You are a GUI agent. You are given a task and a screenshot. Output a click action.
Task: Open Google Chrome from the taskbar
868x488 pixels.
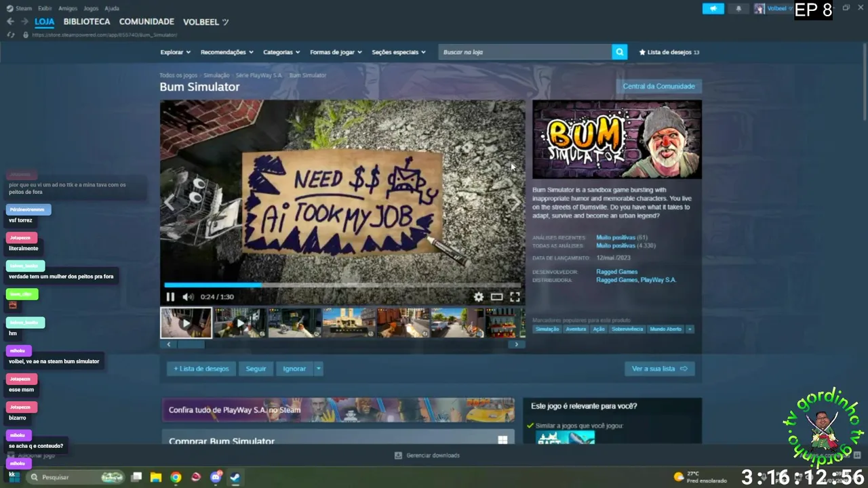[x=176, y=477]
